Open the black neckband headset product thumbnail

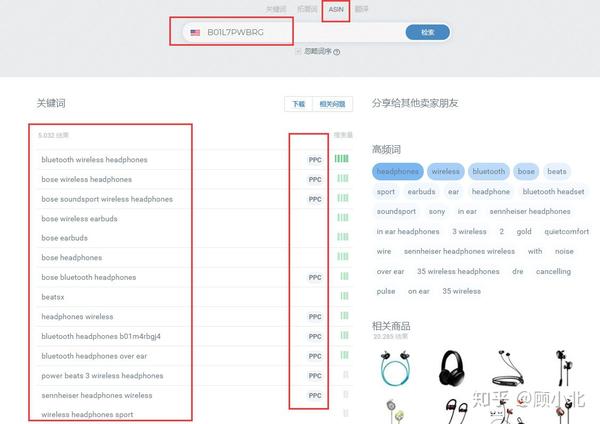[x=508, y=367]
